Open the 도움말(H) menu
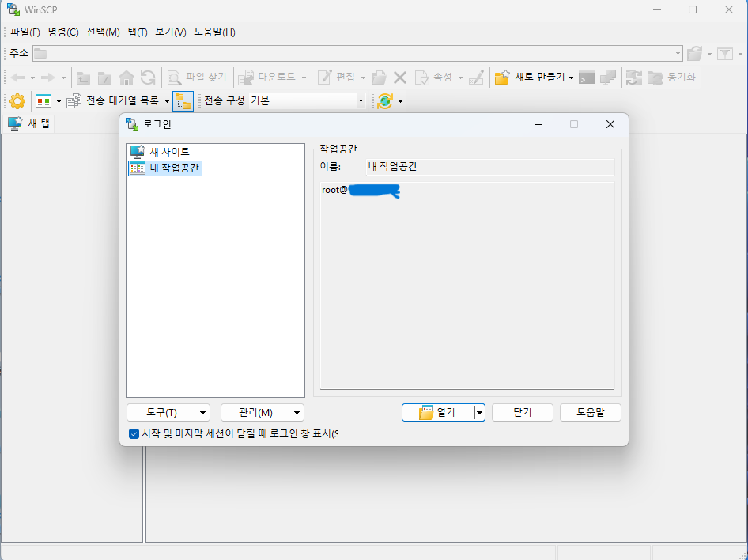This screenshot has width=748, height=560. click(214, 32)
